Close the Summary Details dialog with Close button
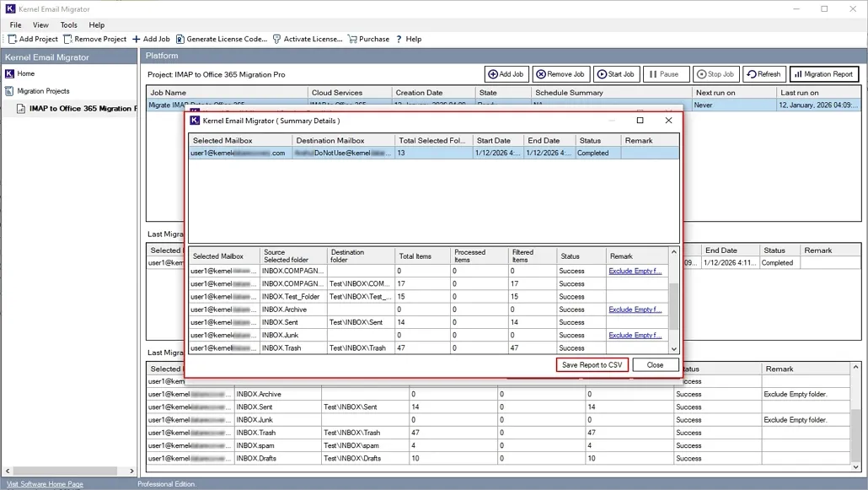The width and height of the screenshot is (868, 490). point(655,365)
